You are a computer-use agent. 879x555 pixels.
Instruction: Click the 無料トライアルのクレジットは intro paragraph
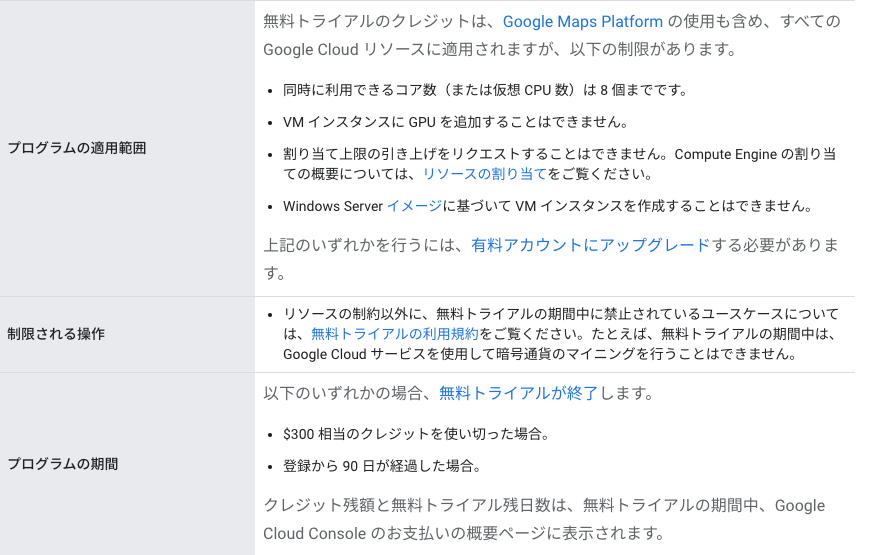552,35
